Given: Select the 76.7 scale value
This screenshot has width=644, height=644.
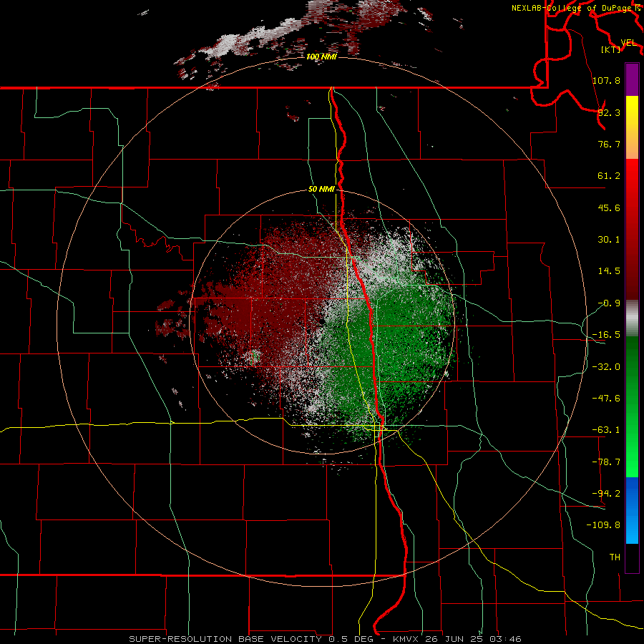Looking at the screenshot, I should (609, 144).
